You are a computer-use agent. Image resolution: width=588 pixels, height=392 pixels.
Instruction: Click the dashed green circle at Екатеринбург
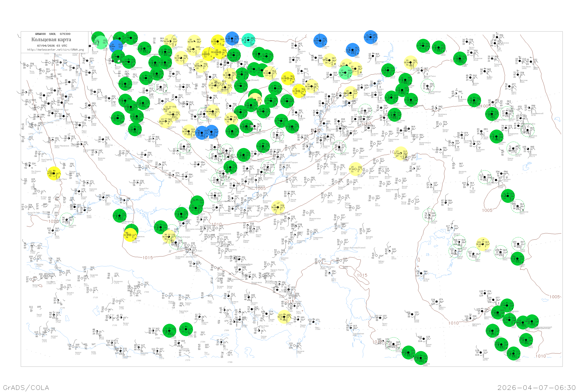tap(428, 86)
